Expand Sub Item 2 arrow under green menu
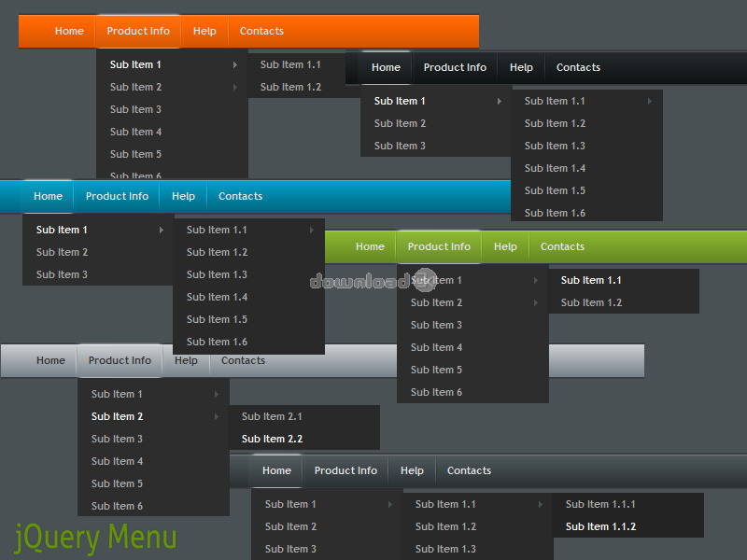Screen dimensions: 747x560 [536, 302]
